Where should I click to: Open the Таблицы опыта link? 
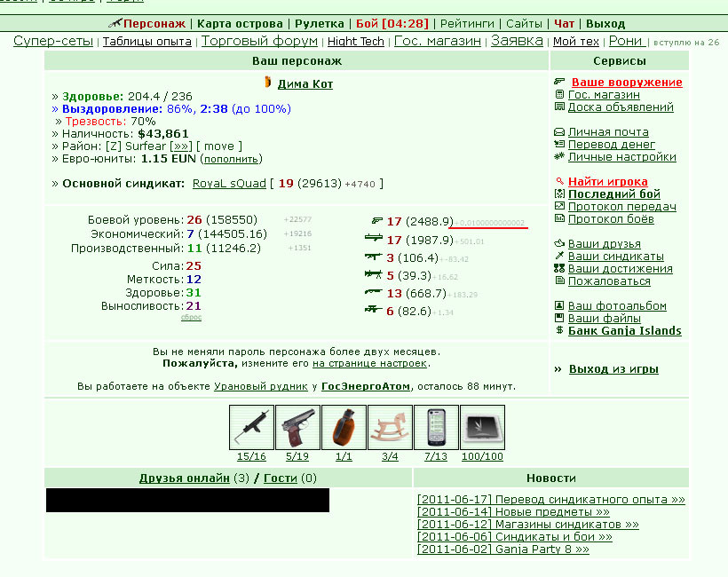(x=147, y=42)
